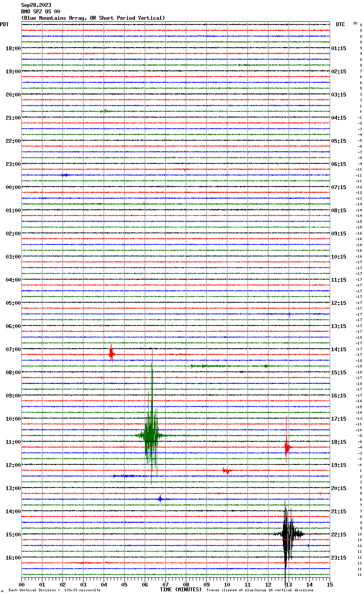Select the small red event after 12:00 PDT
The width and height of the screenshot is (364, 596).
pyautogui.click(x=225, y=470)
